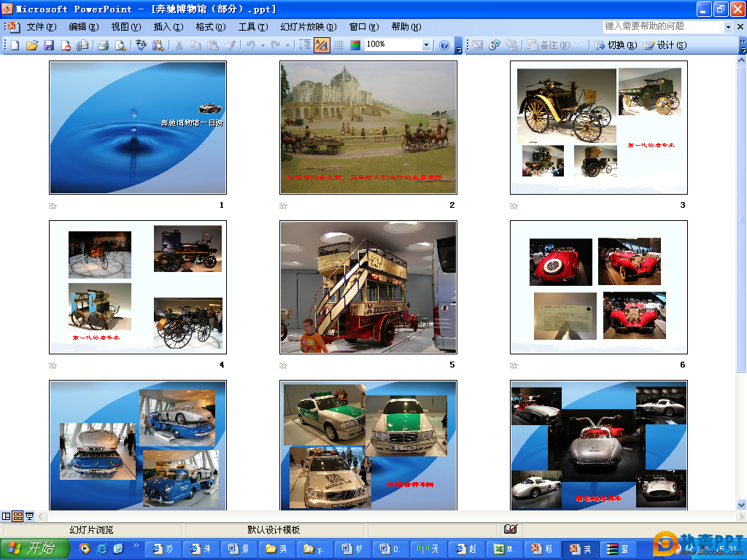This screenshot has height=560, width=747.
Task: Select slide 6 thumbnail with red cars
Action: [599, 287]
